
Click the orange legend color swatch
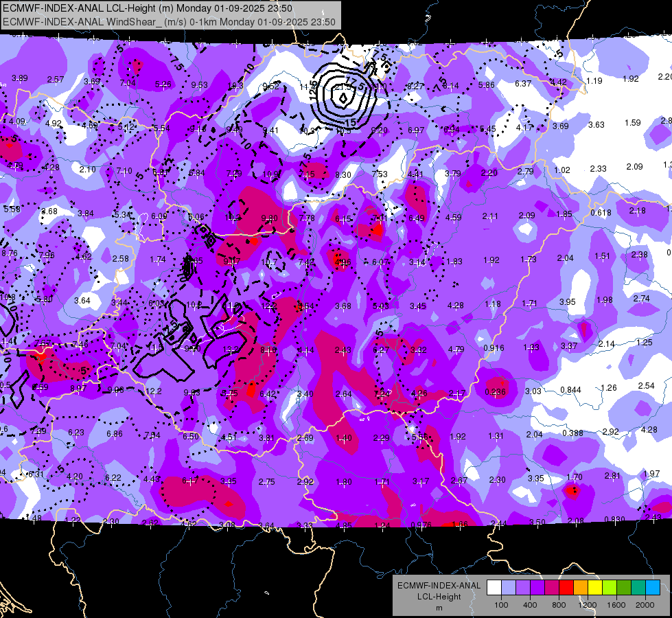coord(581,587)
